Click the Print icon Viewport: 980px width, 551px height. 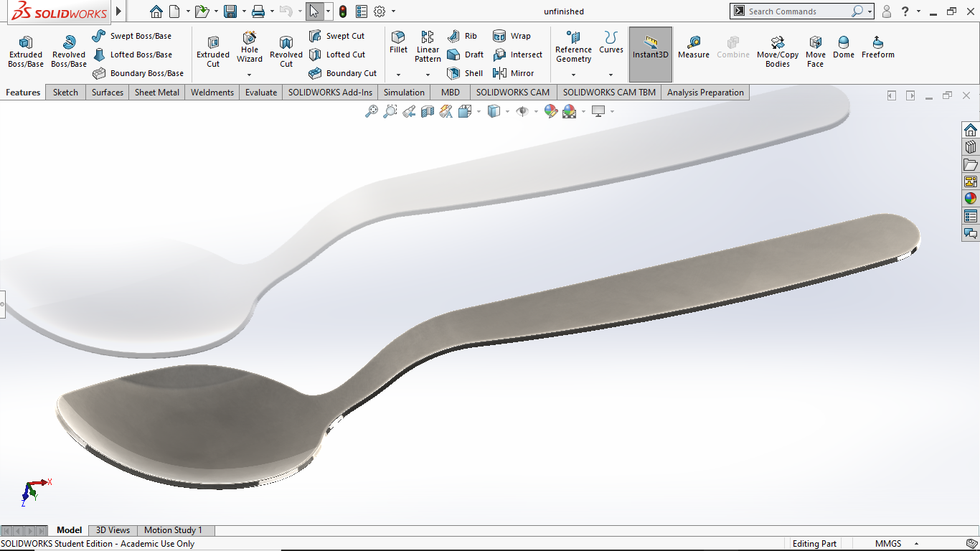click(258, 11)
